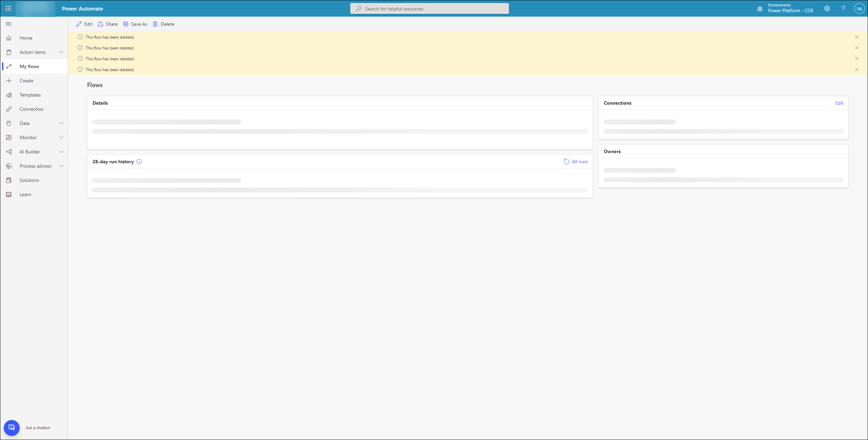
Task: Click the Ask a chatbot label
Action: click(38, 428)
